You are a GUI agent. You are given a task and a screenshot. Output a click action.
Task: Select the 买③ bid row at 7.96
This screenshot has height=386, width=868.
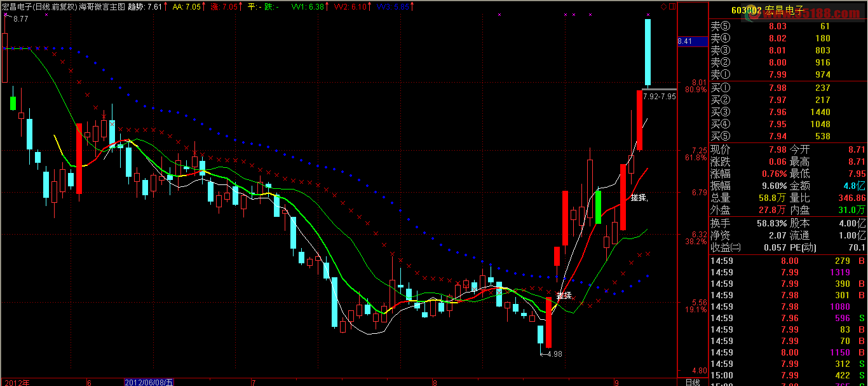pos(787,112)
